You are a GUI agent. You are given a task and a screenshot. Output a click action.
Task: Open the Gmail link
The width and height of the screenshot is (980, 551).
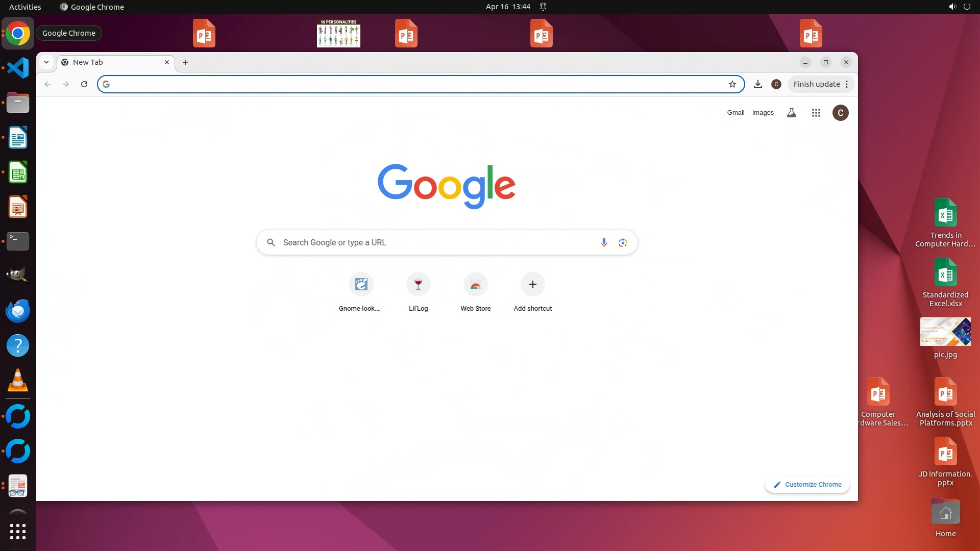click(x=736, y=113)
